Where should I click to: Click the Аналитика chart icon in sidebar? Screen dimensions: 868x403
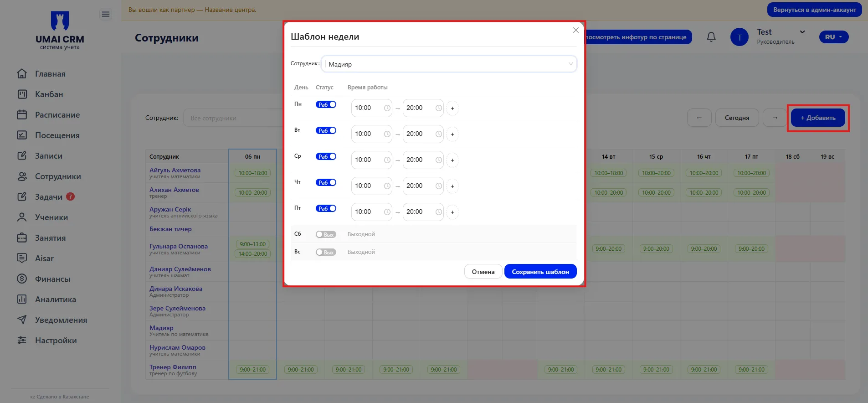pos(22,299)
